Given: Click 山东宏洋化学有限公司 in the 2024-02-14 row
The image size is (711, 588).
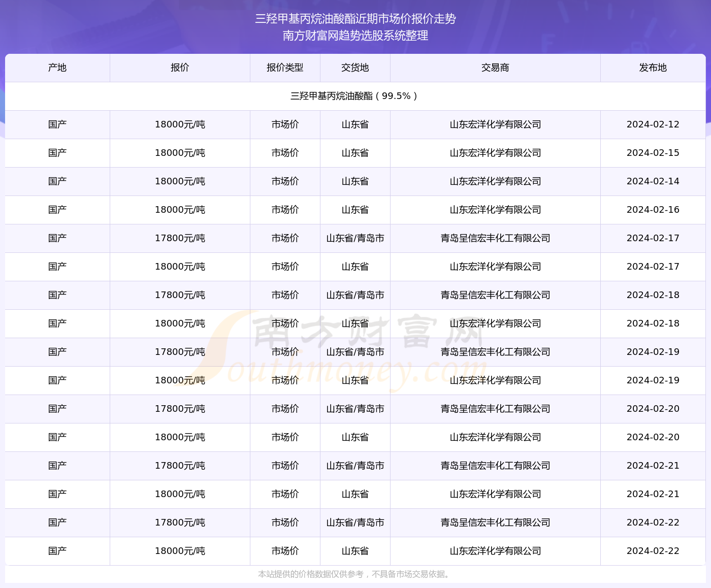Looking at the screenshot, I should [495, 181].
